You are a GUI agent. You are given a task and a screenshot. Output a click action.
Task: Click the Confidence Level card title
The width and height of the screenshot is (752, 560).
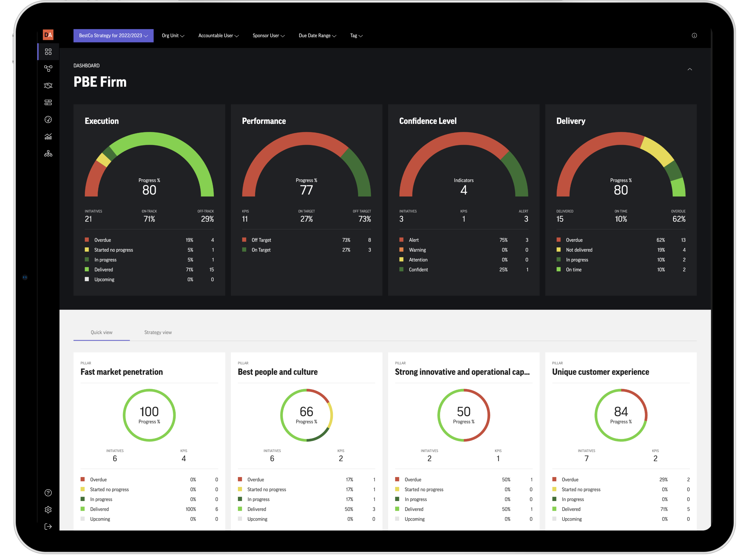(x=428, y=121)
